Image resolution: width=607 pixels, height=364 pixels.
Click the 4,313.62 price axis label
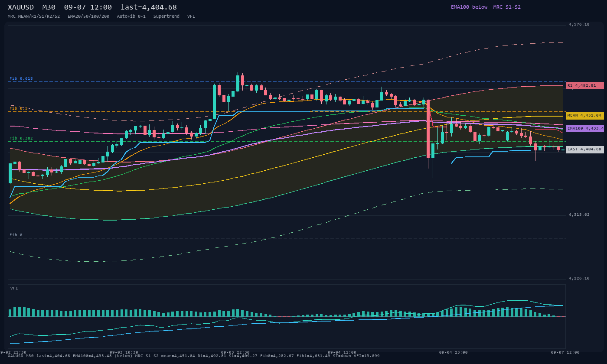tap(579, 214)
